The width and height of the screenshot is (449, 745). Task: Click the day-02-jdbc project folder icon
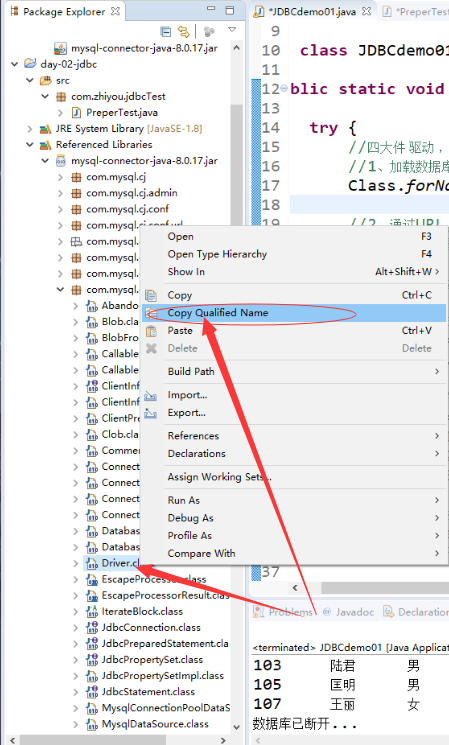click(30, 64)
